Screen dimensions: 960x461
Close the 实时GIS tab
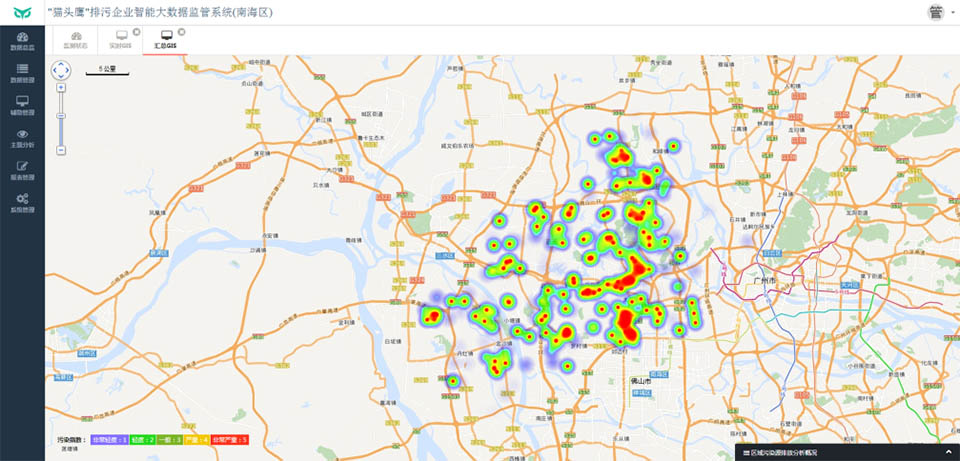[x=137, y=32]
